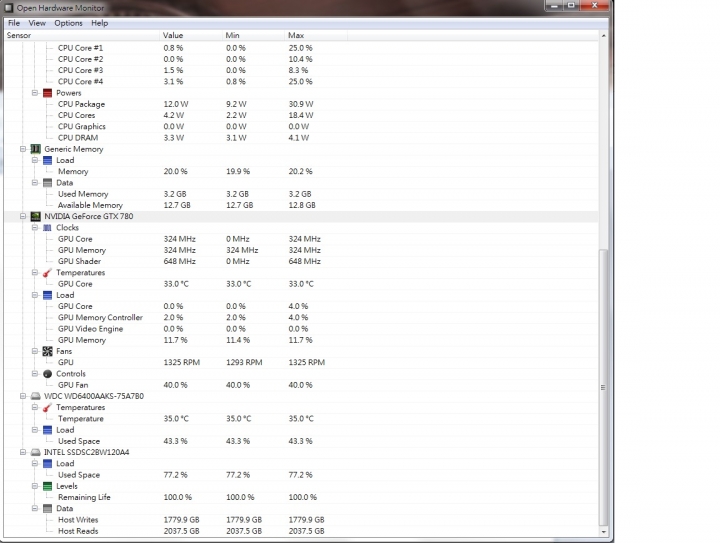
Task: Click the Load icon under GTX 780
Action: pyautogui.click(x=47, y=296)
